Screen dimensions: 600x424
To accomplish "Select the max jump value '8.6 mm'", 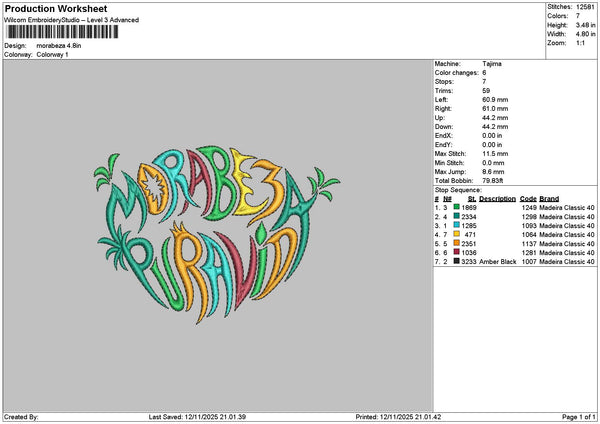I will [x=493, y=172].
